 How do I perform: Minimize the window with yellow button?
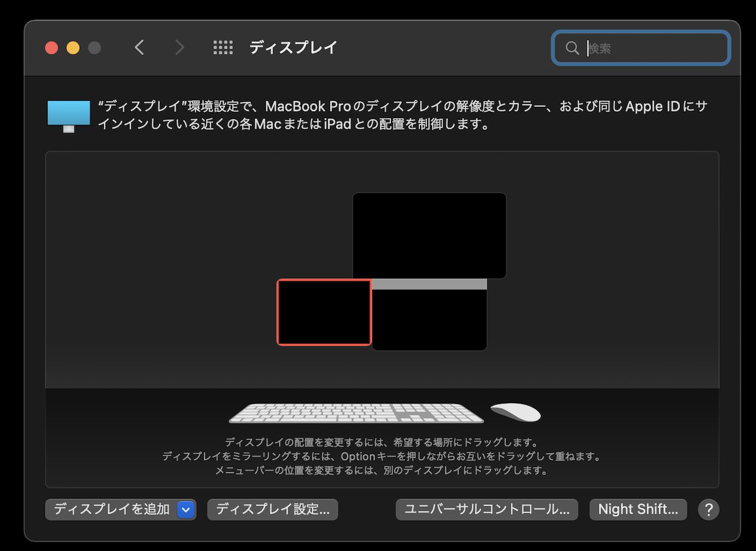[73, 48]
